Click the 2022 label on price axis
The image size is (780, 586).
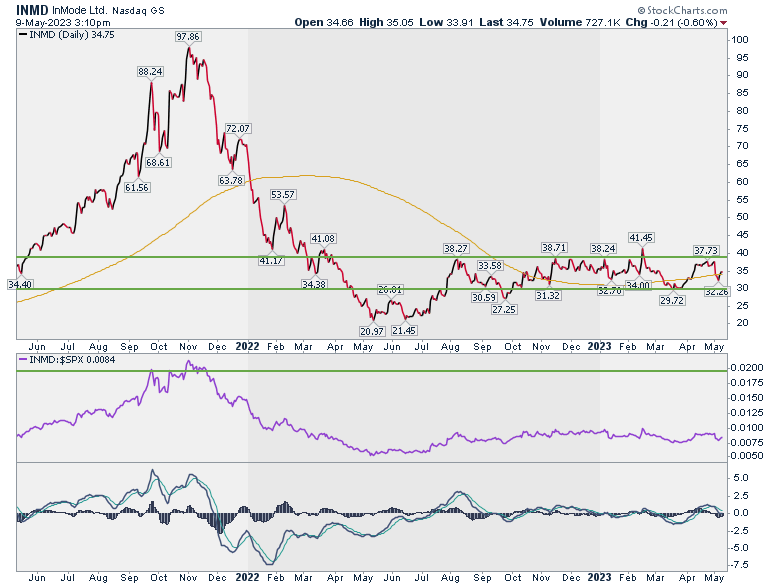[247, 346]
